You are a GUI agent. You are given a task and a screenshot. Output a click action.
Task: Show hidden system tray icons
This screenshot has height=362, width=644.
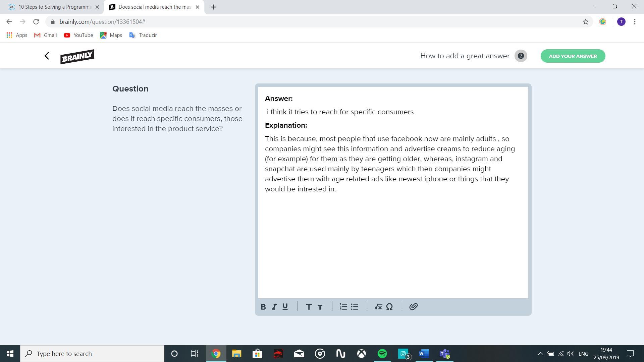point(540,354)
